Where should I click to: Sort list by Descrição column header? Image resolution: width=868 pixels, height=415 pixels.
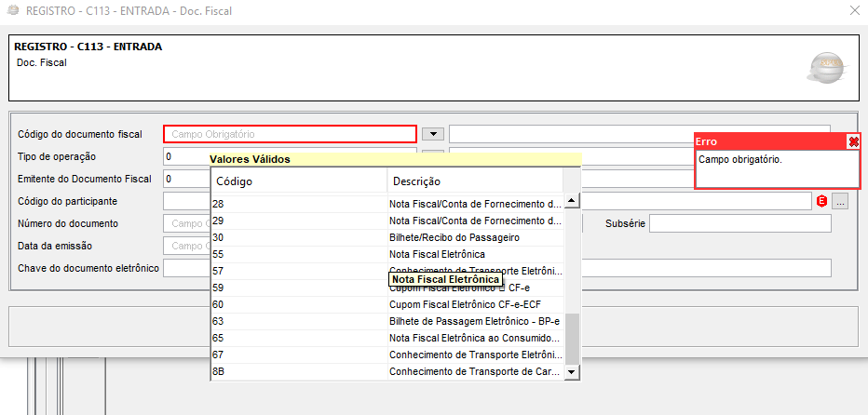coord(474,181)
